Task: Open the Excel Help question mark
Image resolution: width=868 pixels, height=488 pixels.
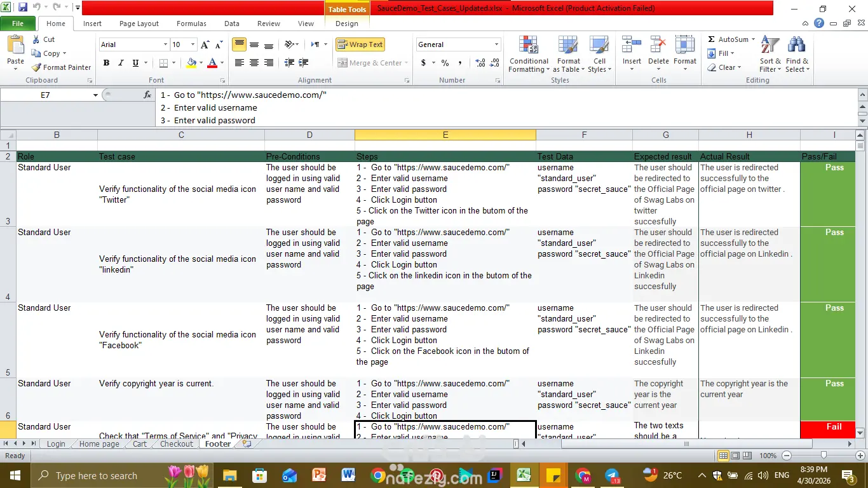Action: pos(819,24)
